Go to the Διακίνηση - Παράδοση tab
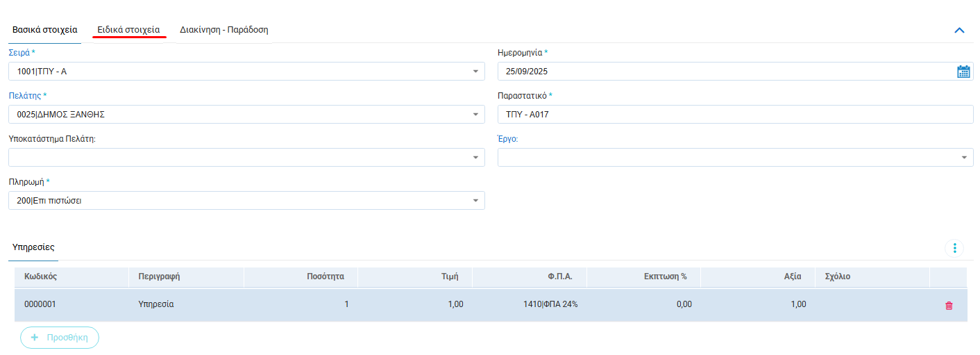The width and height of the screenshot is (980, 355). 223,30
